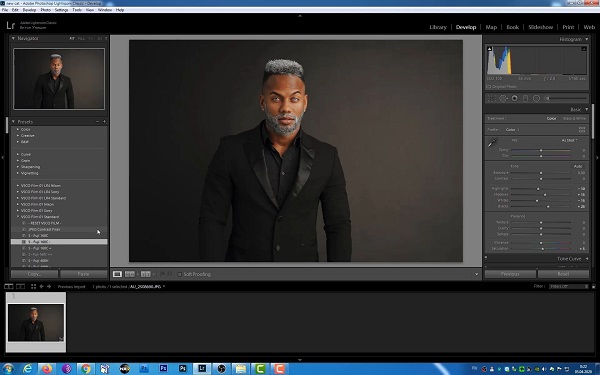The width and height of the screenshot is (600, 375).
Task: Activate the Red Eye Correction tool
Action: coord(515,99)
